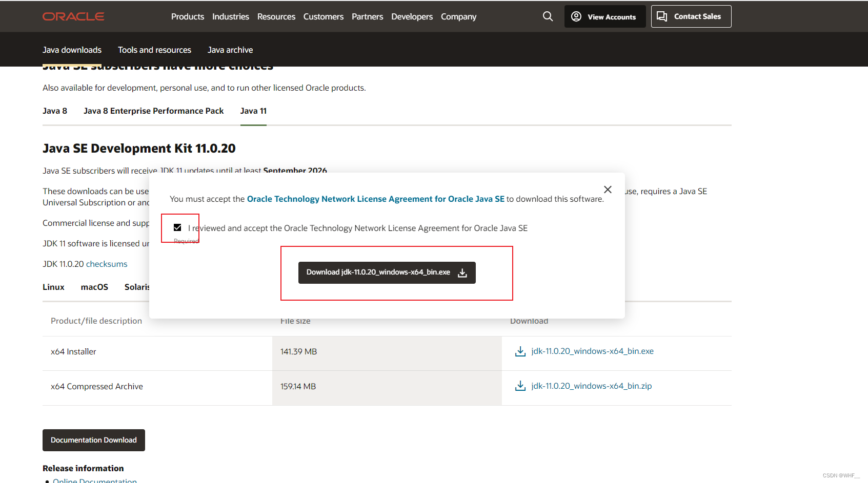This screenshot has height=483, width=868.
Task: Click the x64 Installer row description
Action: pyautogui.click(x=73, y=352)
